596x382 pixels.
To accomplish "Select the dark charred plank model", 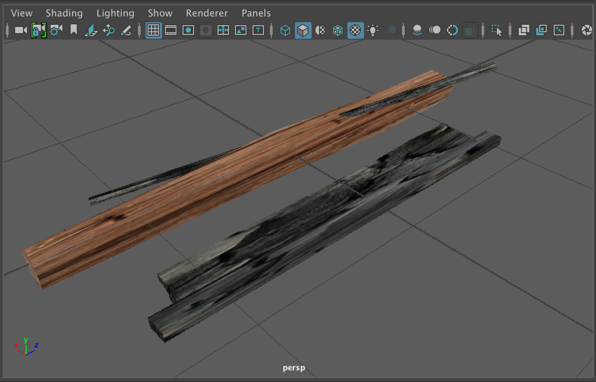I will pyautogui.click(x=323, y=232).
